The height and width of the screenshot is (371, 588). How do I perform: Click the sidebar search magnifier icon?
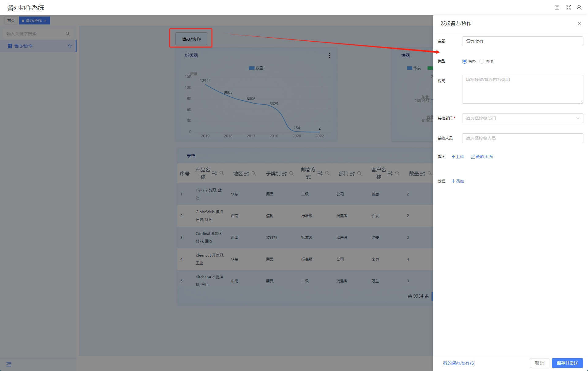[x=68, y=34]
